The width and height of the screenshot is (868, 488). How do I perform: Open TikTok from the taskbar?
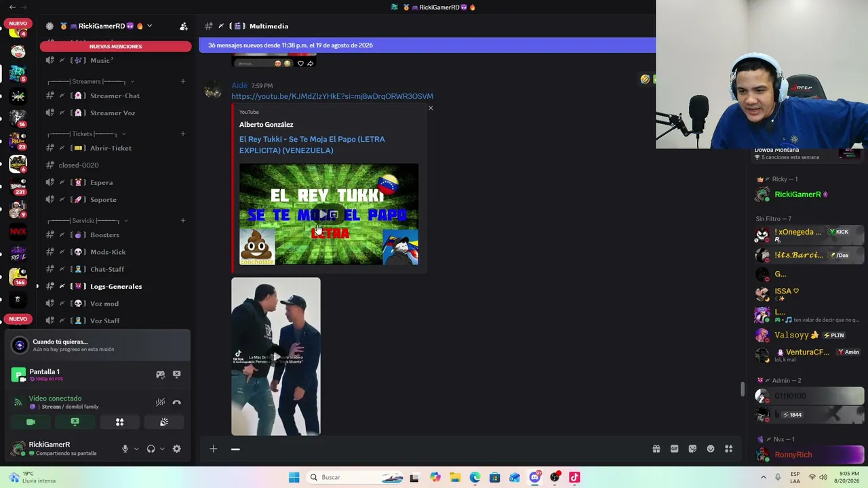pyautogui.click(x=574, y=477)
